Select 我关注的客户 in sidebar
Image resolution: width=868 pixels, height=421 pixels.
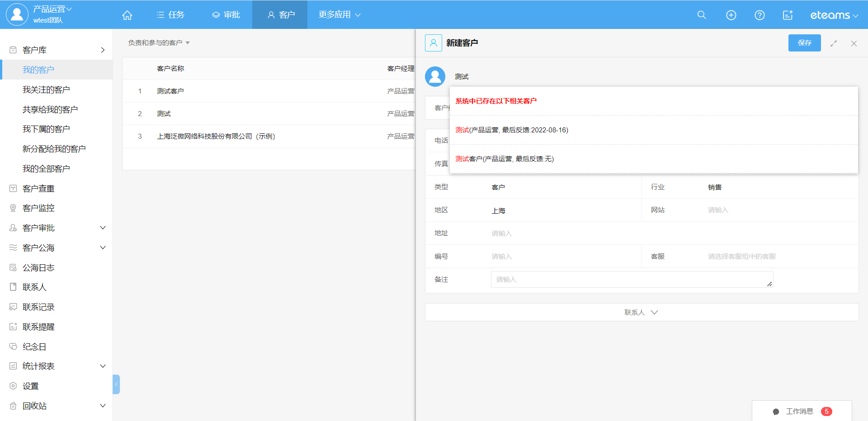(46, 89)
